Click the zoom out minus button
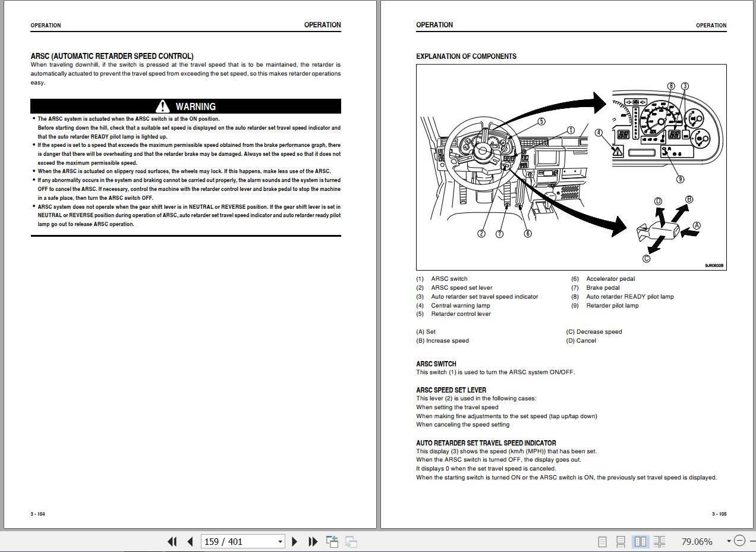This screenshot has width=756, height=552. tap(739, 541)
